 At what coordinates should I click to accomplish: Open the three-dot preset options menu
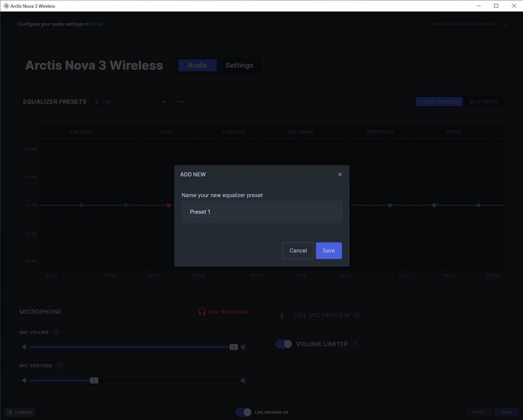click(x=180, y=102)
